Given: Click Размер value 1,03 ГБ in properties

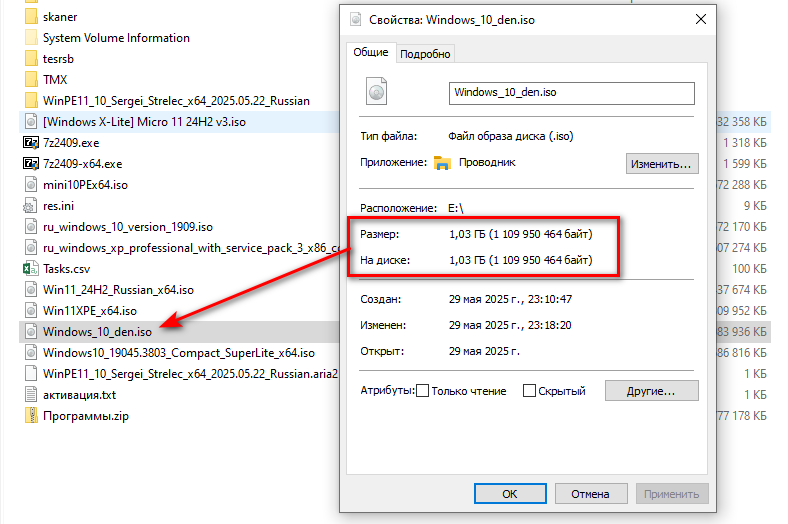Looking at the screenshot, I should (521, 234).
